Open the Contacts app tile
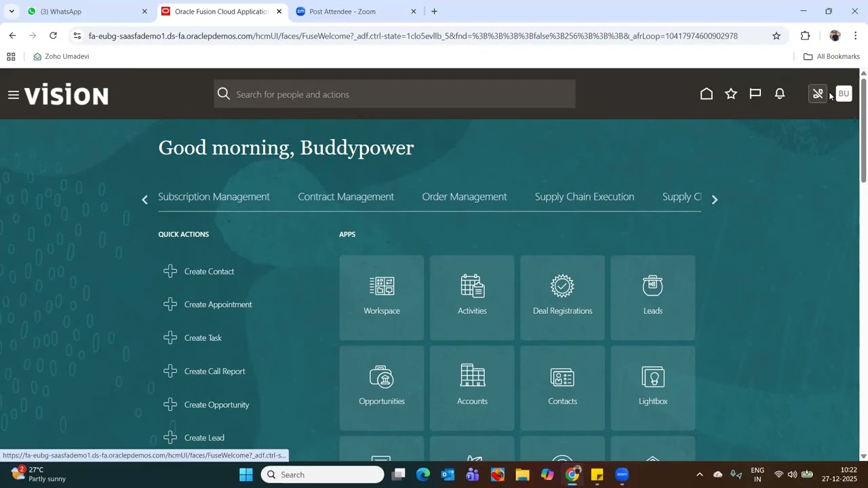This screenshot has height=488, width=868. point(562,388)
